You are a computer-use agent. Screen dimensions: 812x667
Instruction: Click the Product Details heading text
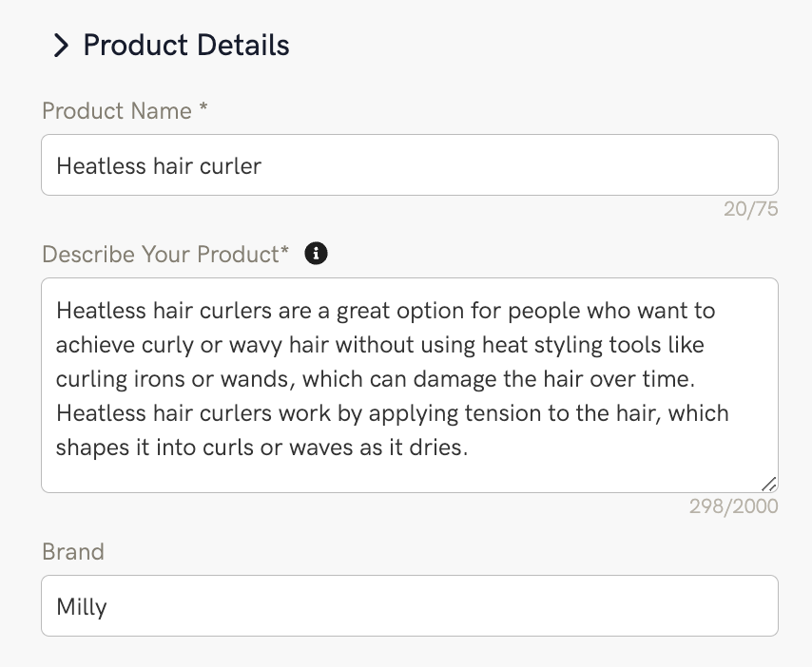[186, 45]
